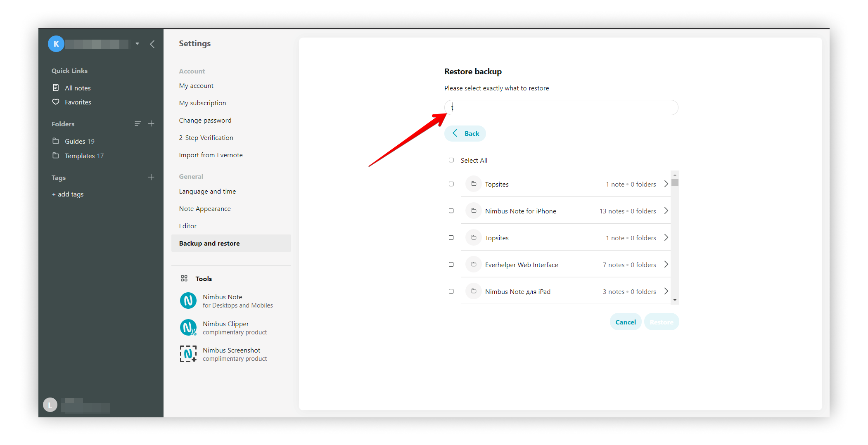Open Favorites in Quick Links
This screenshot has width=868, height=445.
78,102
